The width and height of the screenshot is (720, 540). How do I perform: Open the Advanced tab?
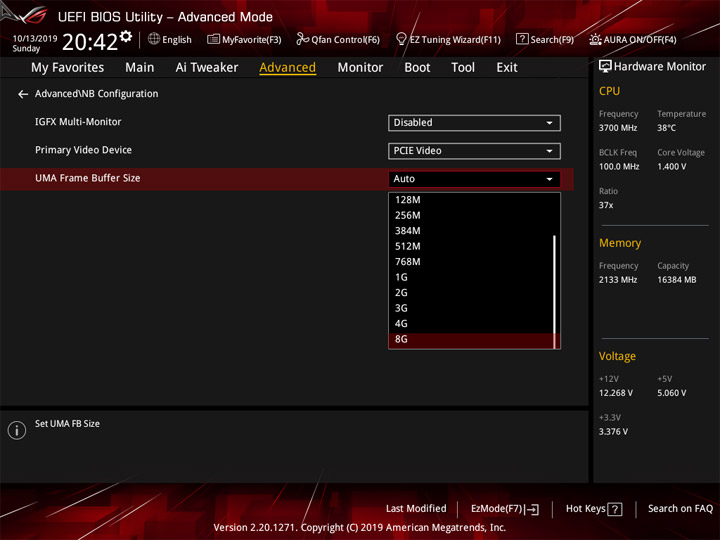click(x=287, y=68)
